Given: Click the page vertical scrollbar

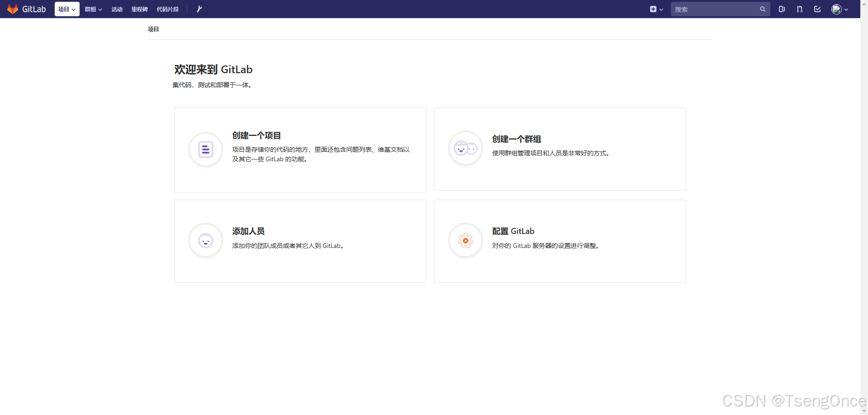Looking at the screenshot, I should point(864,207).
